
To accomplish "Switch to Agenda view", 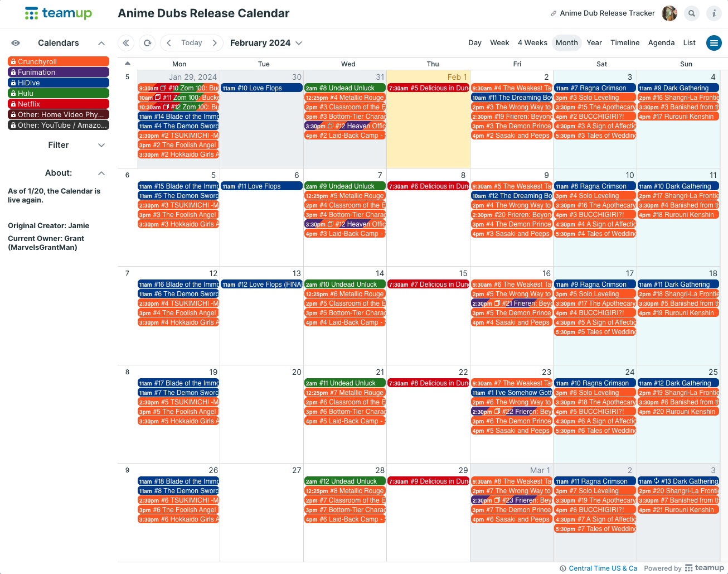I will pos(661,43).
